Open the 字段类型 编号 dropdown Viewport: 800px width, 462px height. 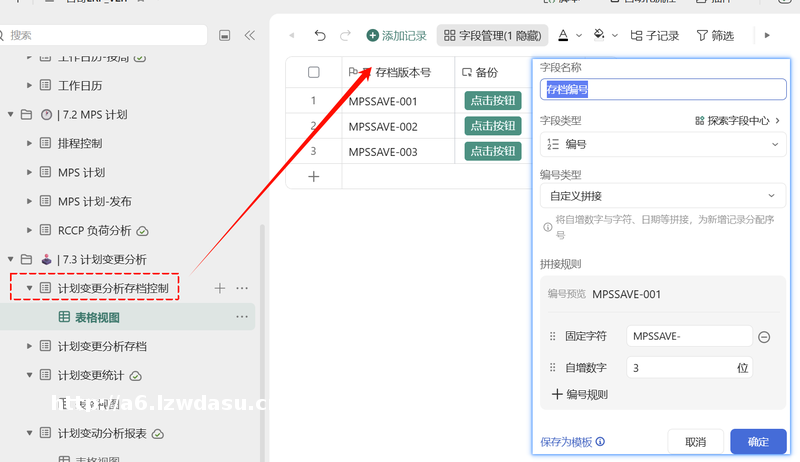662,145
